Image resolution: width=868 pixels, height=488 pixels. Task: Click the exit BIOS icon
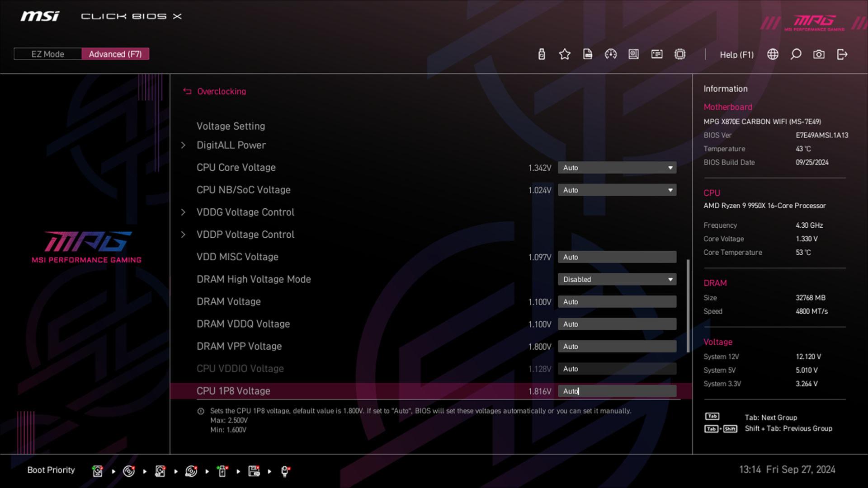(x=842, y=54)
